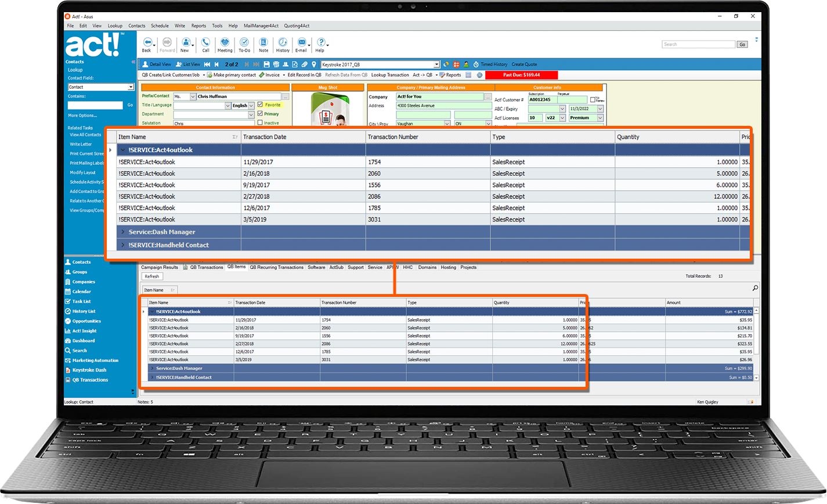Click More Options... in sidebar
This screenshot has height=504, width=827.
click(x=82, y=115)
